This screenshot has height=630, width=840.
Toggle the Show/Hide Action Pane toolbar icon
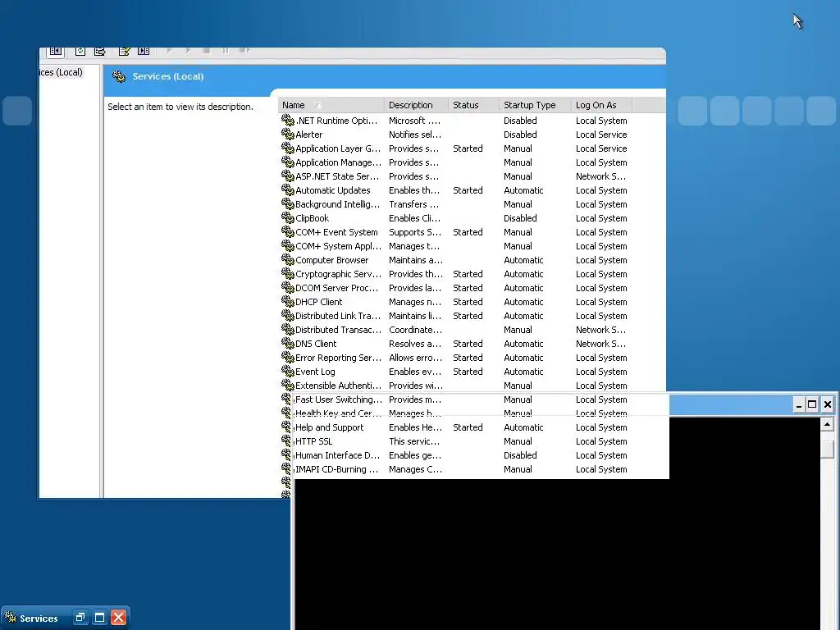point(144,51)
